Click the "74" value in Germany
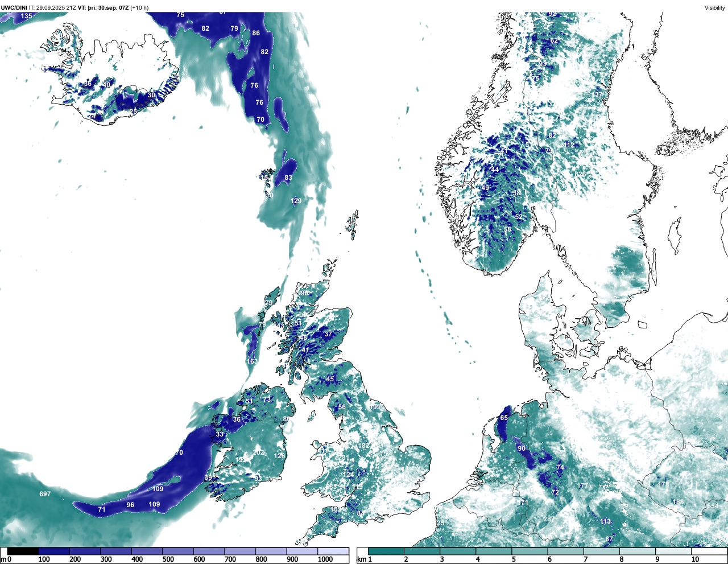This screenshot has width=728, height=564. pyautogui.click(x=560, y=467)
